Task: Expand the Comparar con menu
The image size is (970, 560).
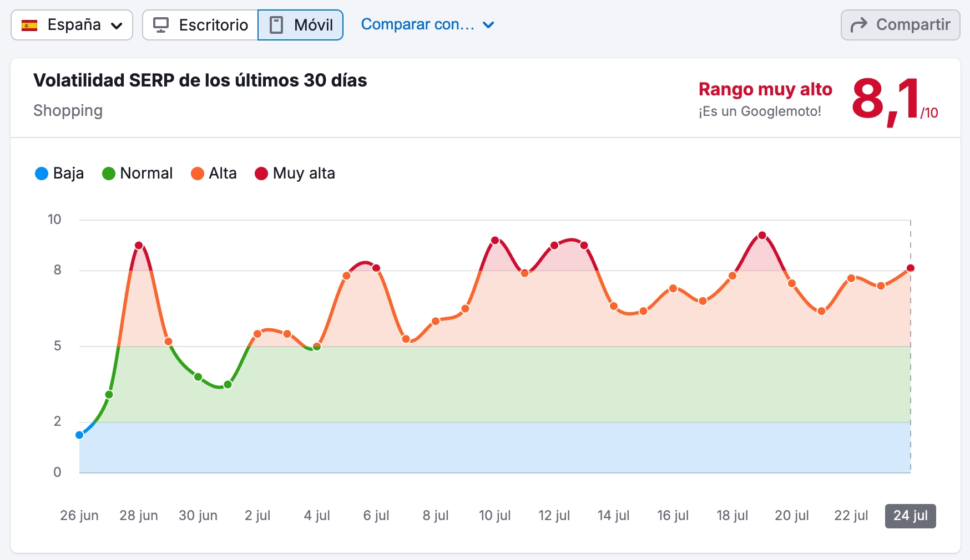Action: (x=428, y=24)
